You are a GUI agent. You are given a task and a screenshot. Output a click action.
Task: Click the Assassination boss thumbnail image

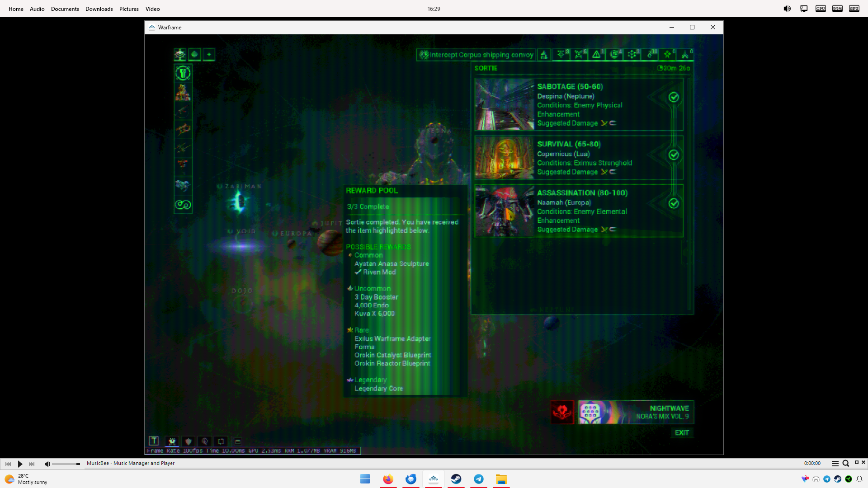click(x=505, y=211)
